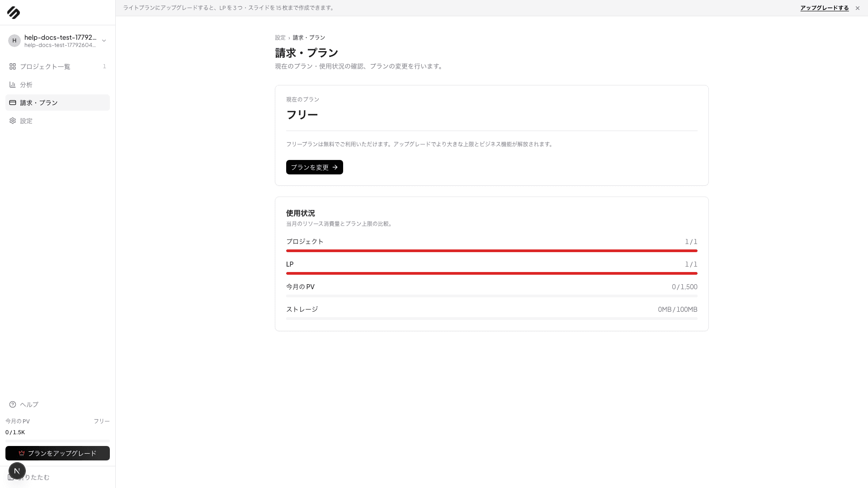Open ヘルプ in the sidebar

click(57, 404)
